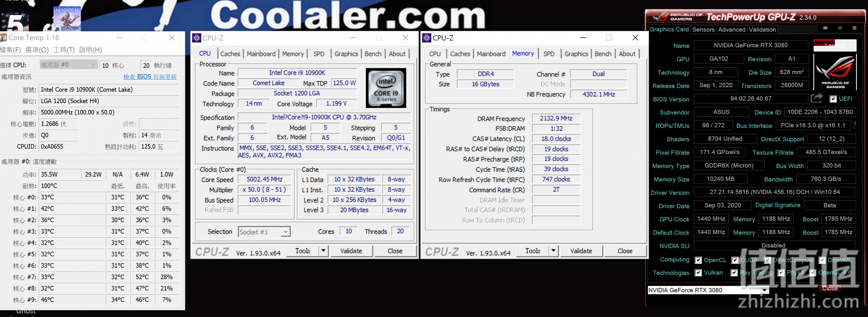This screenshot has width=868, height=317.
Task: Toggle the OpenCL checkbox
Action: [698, 260]
